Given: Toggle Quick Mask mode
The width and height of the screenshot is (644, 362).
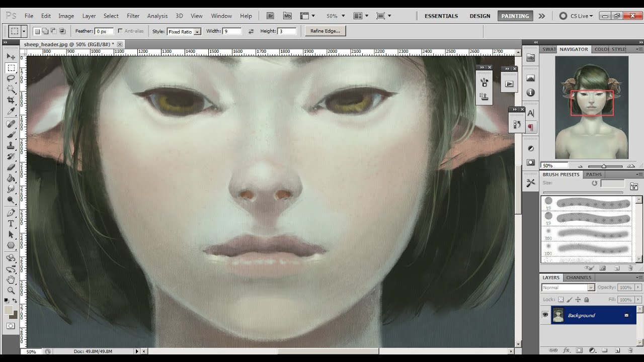Looking at the screenshot, I should [x=11, y=326].
